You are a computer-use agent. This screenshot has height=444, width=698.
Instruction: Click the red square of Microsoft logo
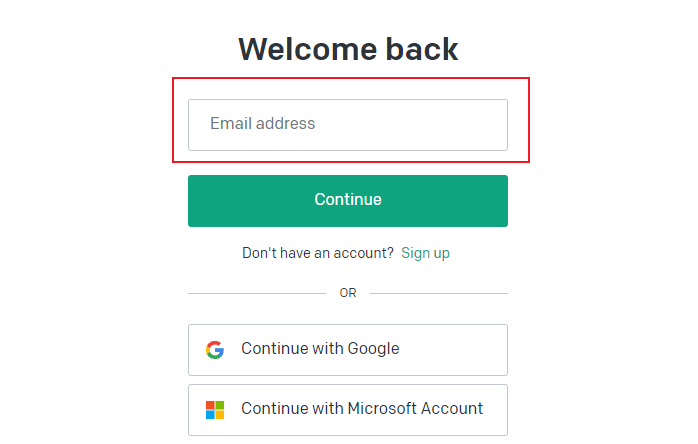coord(210,404)
